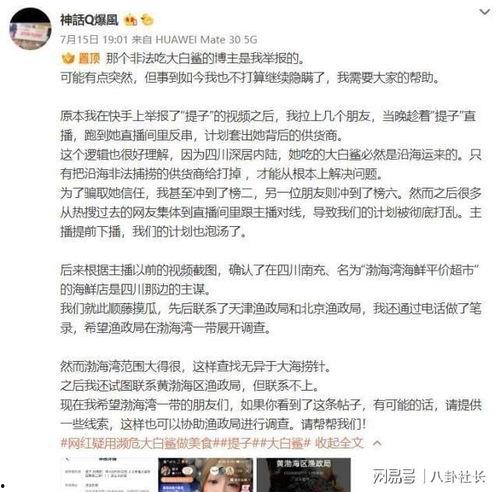Click the yellow badge icon after username

pos(147,21)
